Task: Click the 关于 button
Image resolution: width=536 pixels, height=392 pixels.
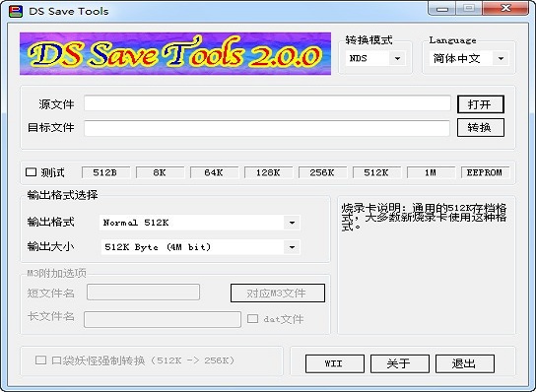Action: 400,363
